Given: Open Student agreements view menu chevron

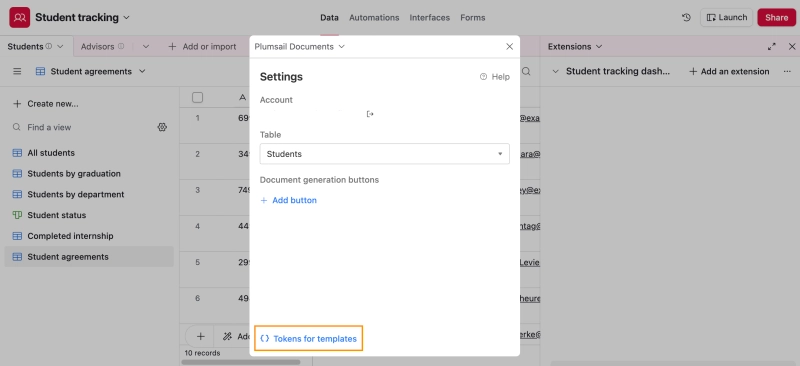Looking at the screenshot, I should point(142,71).
